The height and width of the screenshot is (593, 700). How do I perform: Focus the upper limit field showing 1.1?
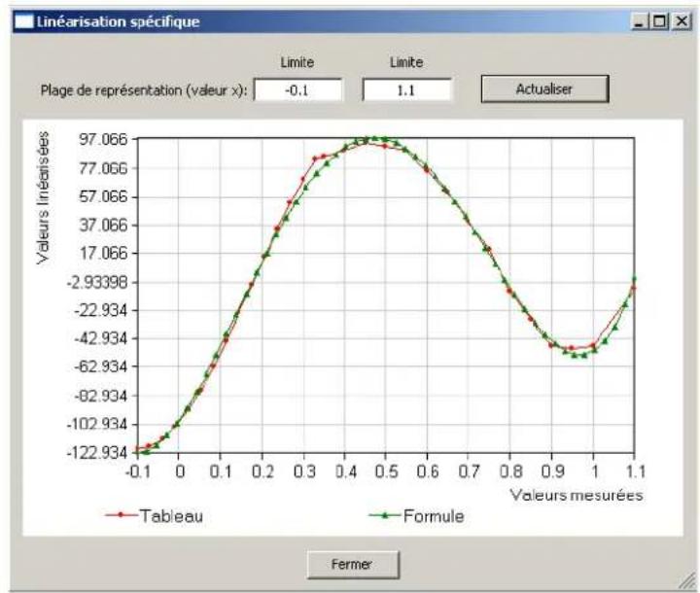[406, 90]
